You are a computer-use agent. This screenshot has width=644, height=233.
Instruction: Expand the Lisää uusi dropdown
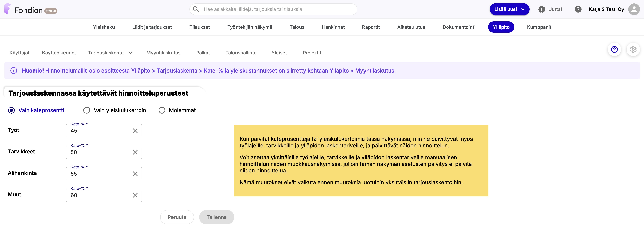(x=509, y=9)
